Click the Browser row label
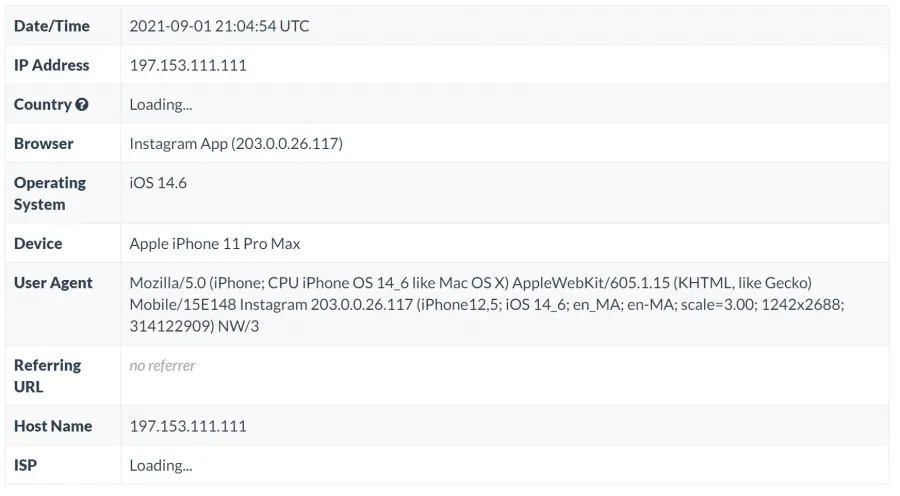 [44, 144]
